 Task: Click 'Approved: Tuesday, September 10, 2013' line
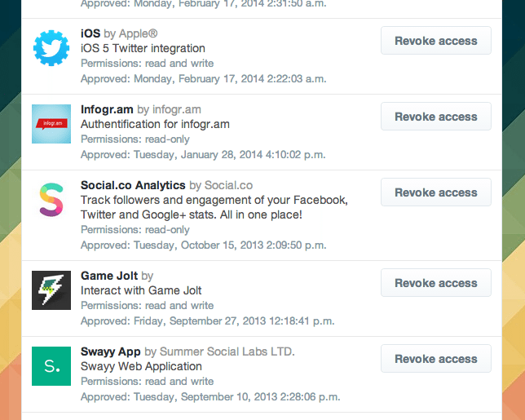[210, 397]
